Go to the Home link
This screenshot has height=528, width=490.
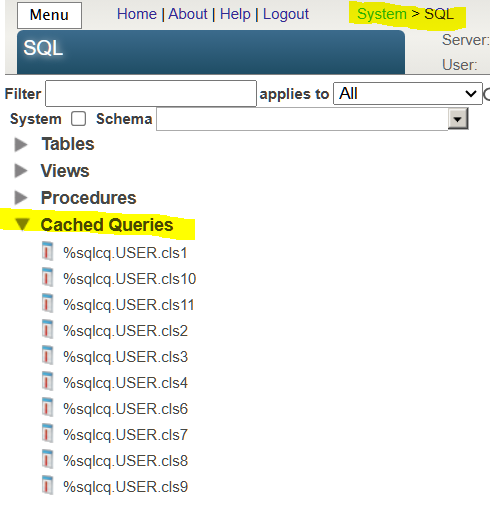pyautogui.click(x=137, y=14)
